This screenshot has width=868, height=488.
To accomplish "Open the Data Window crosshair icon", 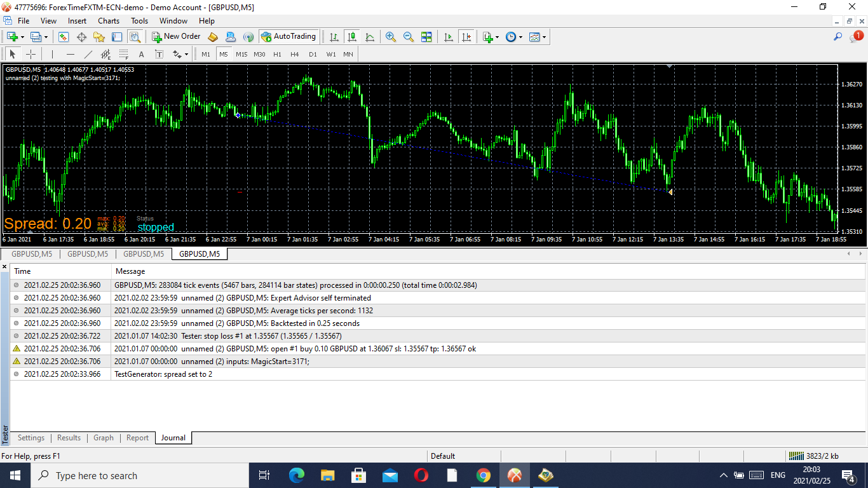I will point(81,37).
